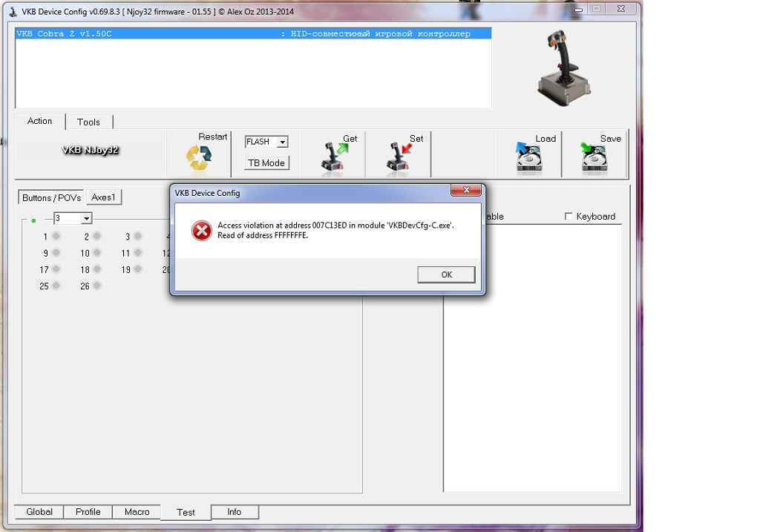Select the Test bottom tab
760x532 pixels.
point(186,512)
